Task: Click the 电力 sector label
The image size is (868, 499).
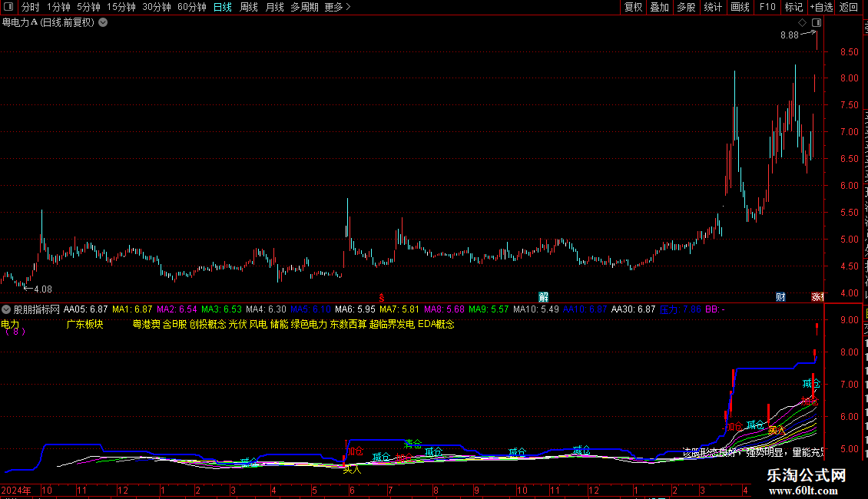Action: tap(10, 324)
